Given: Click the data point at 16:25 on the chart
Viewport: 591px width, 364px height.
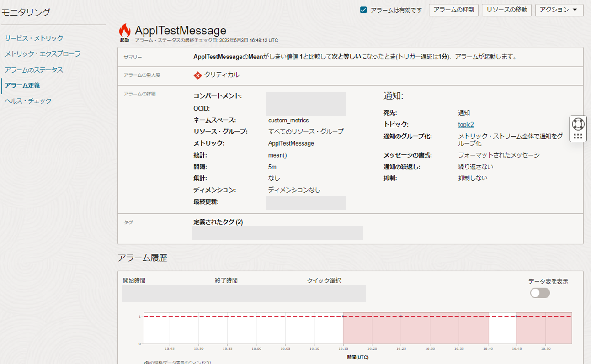Looking at the screenshot, I should 401,316.
